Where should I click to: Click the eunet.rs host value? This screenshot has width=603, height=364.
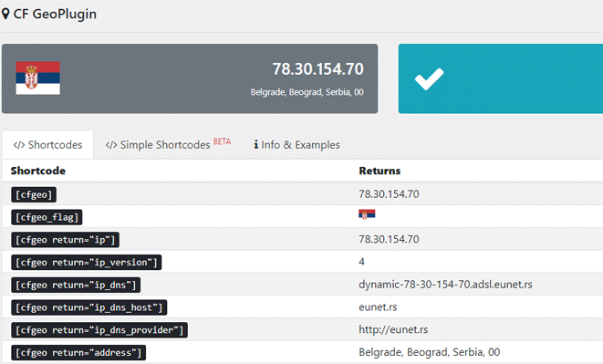click(378, 307)
